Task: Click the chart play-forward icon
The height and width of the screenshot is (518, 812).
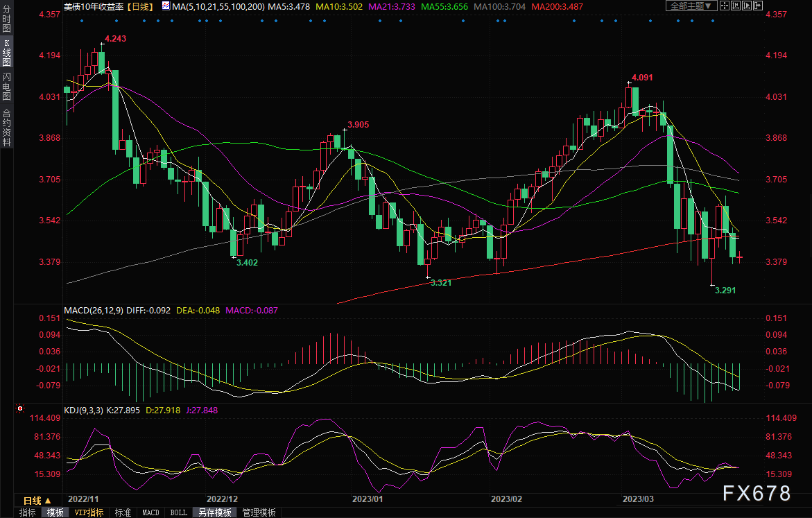Action: pyautogui.click(x=747, y=6)
